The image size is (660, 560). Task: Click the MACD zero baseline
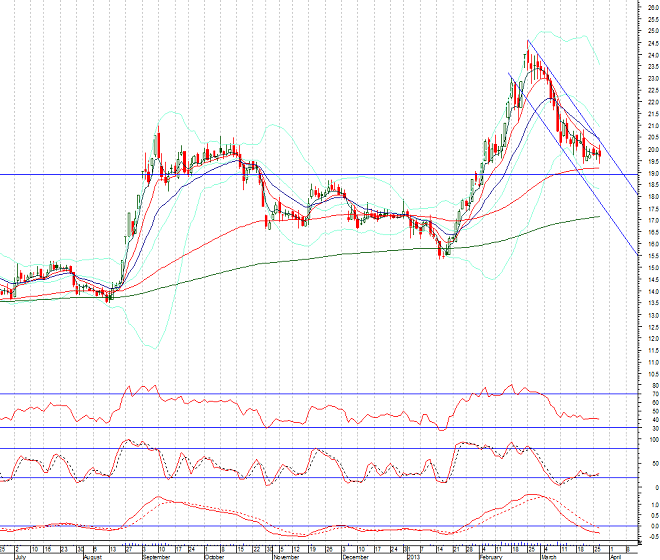(300, 526)
